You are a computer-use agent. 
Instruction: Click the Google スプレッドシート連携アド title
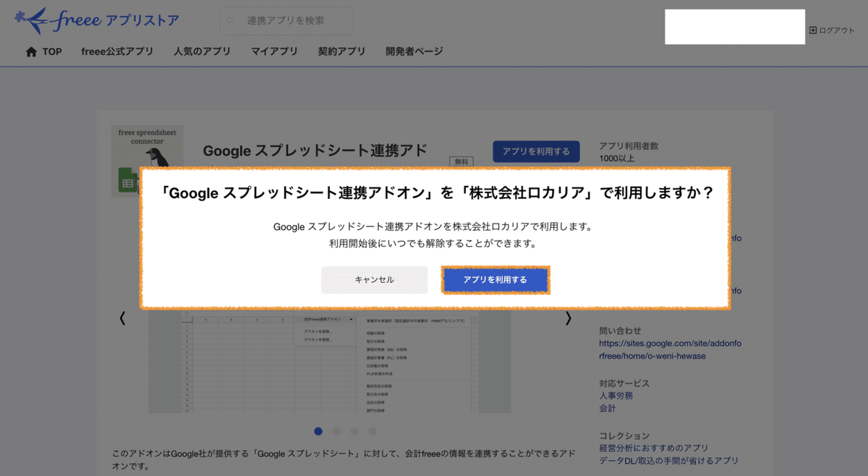[315, 150]
